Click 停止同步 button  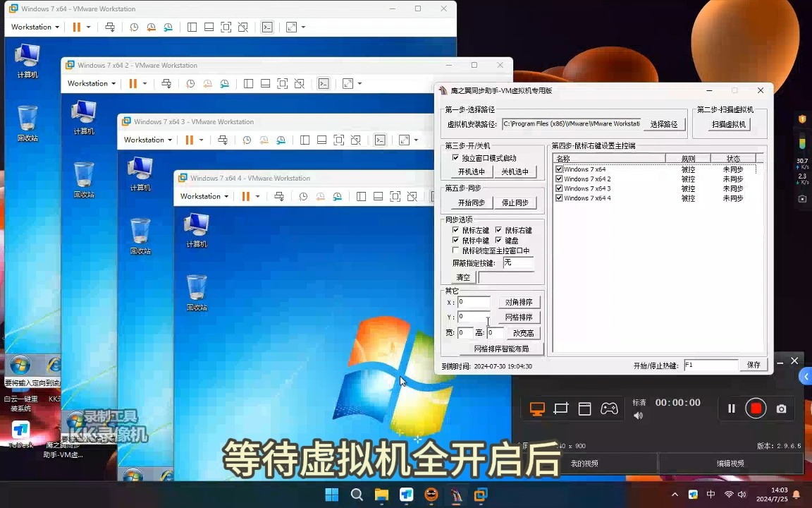(515, 202)
